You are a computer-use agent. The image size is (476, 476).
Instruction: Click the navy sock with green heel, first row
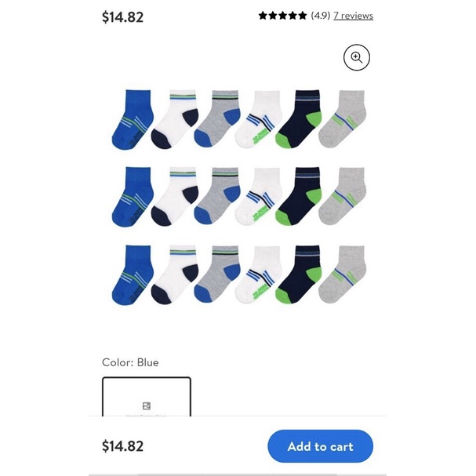[299, 118]
